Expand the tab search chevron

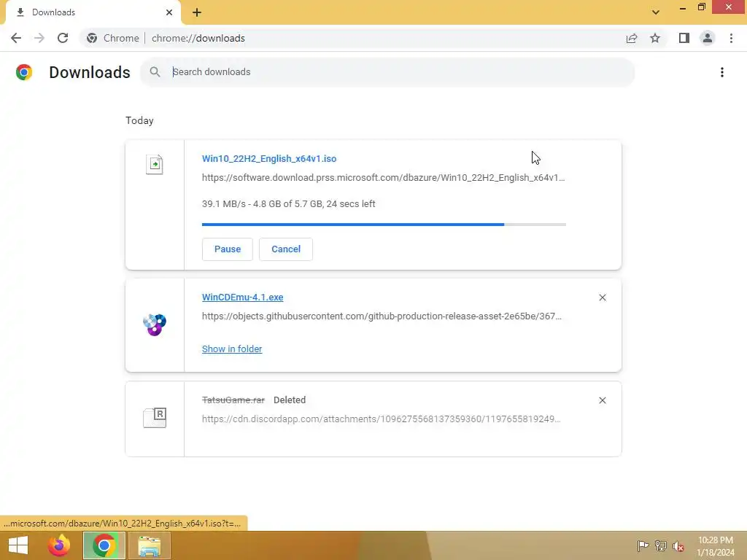tap(656, 12)
